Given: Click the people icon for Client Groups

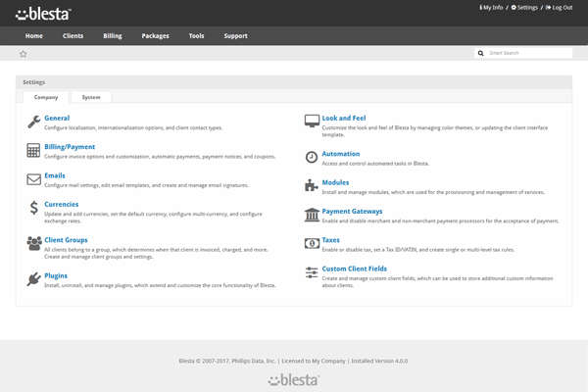Looking at the screenshot, I should 34,243.
